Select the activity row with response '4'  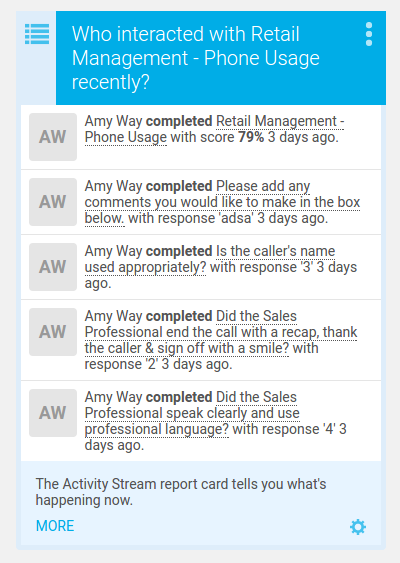click(x=201, y=421)
